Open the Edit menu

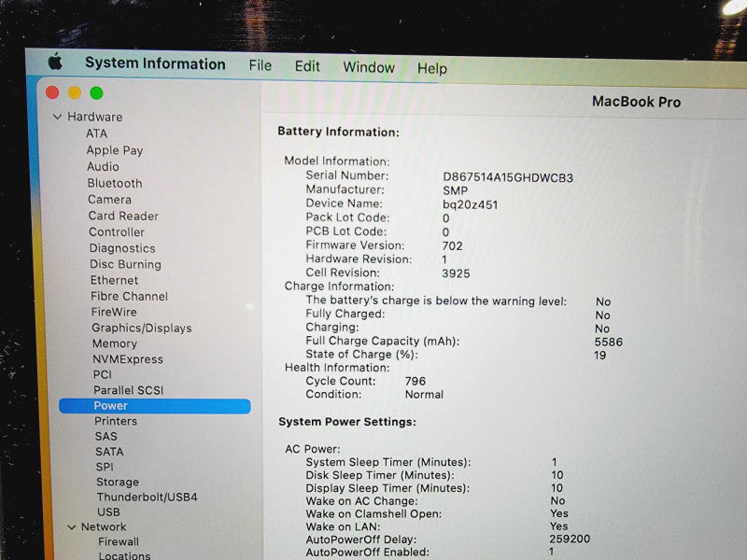307,66
